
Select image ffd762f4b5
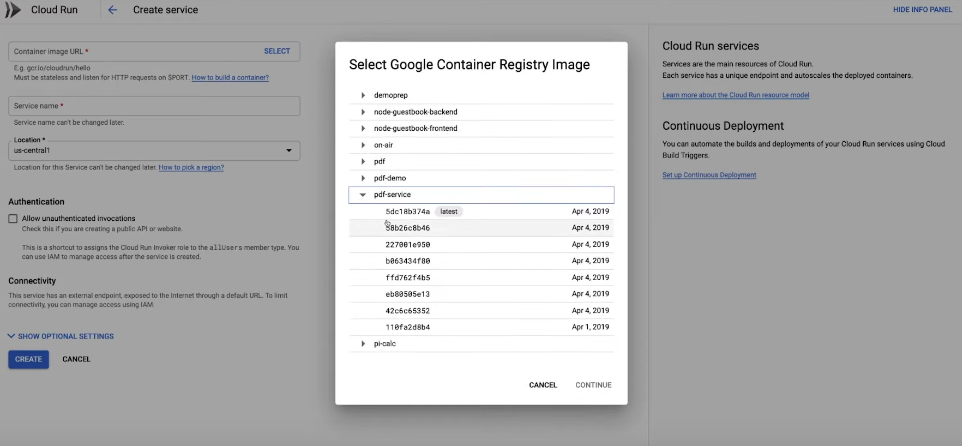(x=481, y=277)
